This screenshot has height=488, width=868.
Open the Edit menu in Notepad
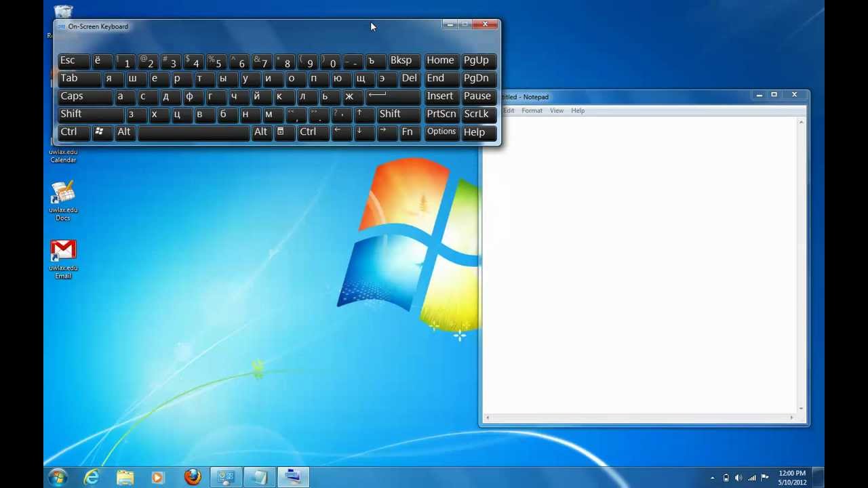509,110
